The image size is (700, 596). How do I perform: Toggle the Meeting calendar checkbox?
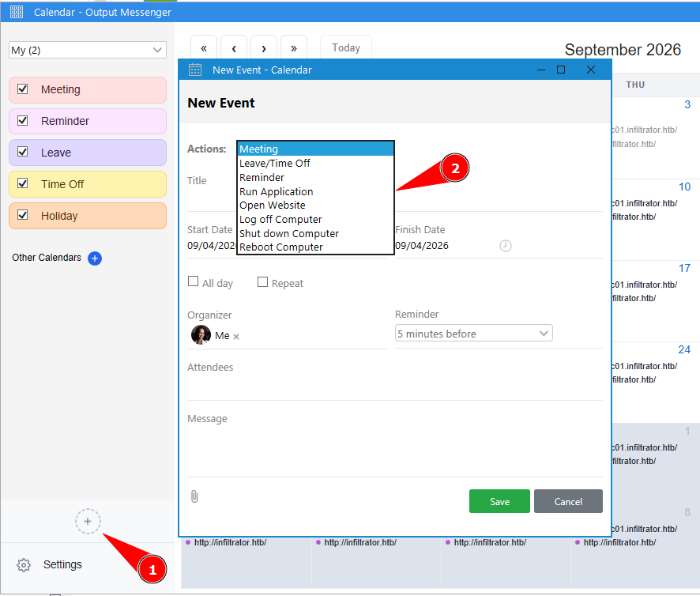click(x=22, y=89)
